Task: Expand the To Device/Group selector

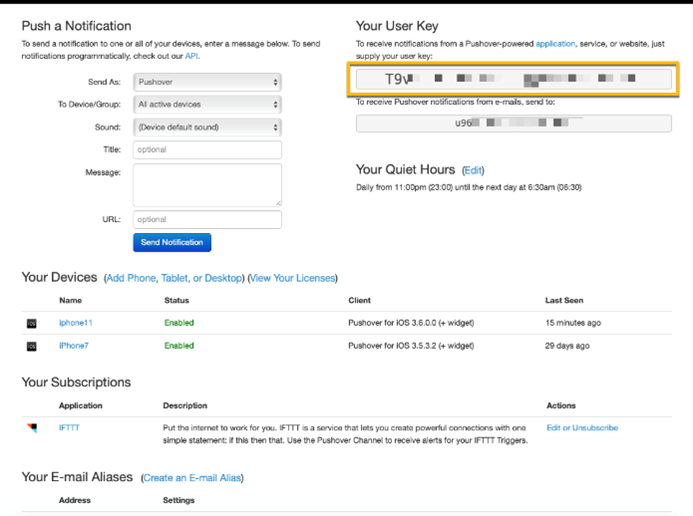Action: coord(207,105)
